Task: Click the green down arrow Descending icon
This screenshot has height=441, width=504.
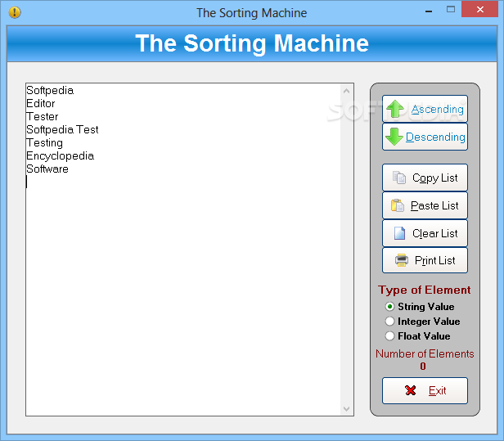Action: coord(394,137)
